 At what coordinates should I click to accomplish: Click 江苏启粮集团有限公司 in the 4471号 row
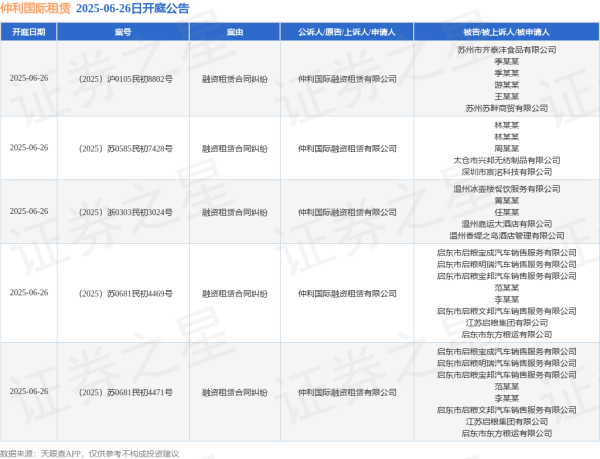507,422
